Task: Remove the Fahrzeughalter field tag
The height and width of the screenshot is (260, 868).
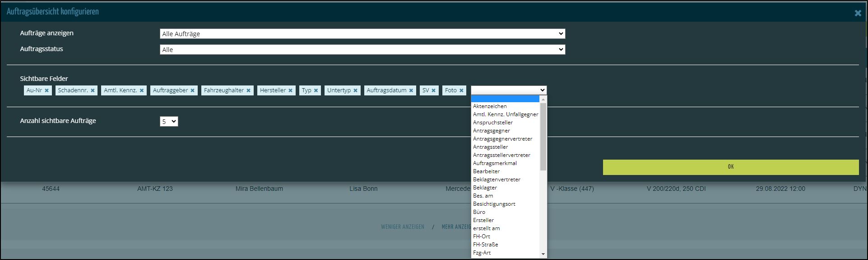Action: pos(248,90)
